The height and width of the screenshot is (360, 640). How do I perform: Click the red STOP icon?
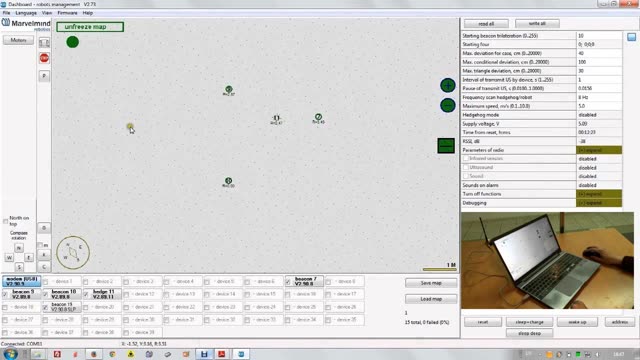[x=44, y=58]
